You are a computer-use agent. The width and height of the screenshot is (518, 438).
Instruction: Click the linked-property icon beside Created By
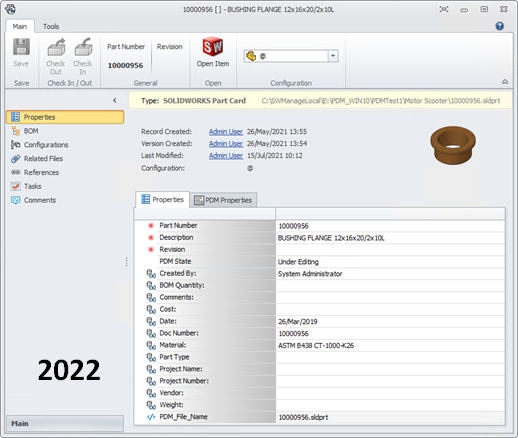(x=151, y=274)
